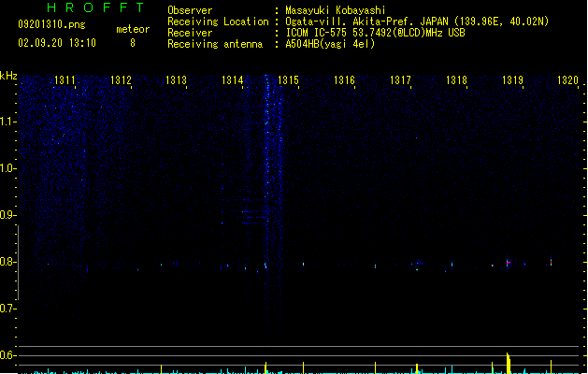Screen dimensions: 588x374
Task: Click the 1313 time tick label
Action: (177, 80)
